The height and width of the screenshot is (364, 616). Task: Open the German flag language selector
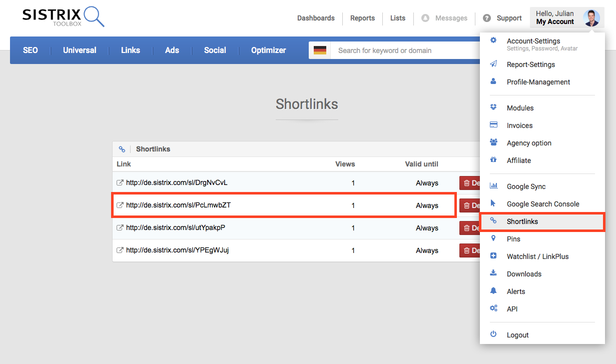coord(320,50)
